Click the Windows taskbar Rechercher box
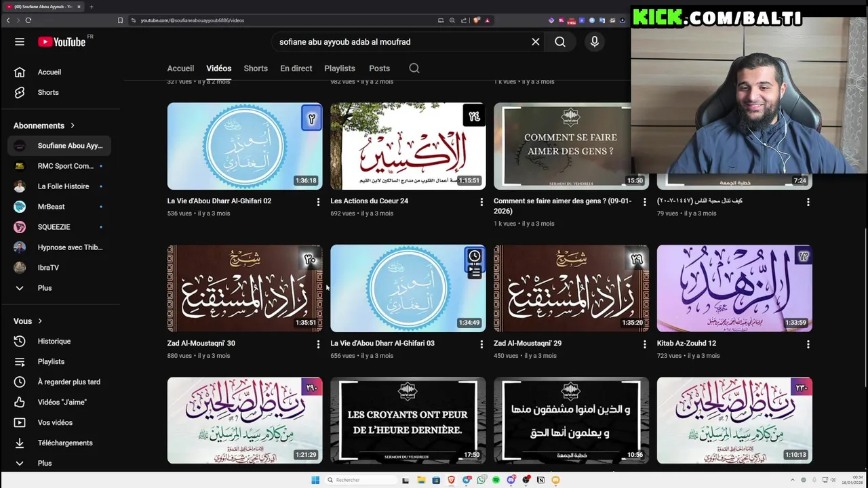The height and width of the screenshot is (488, 868). [359, 480]
